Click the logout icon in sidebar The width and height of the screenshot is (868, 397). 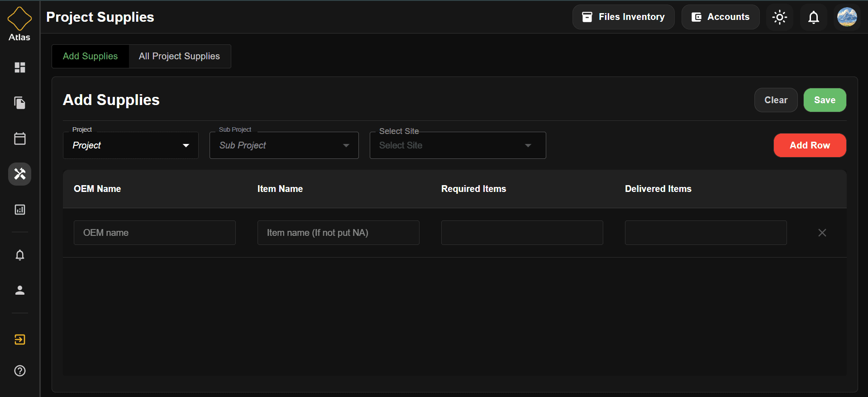[19, 340]
